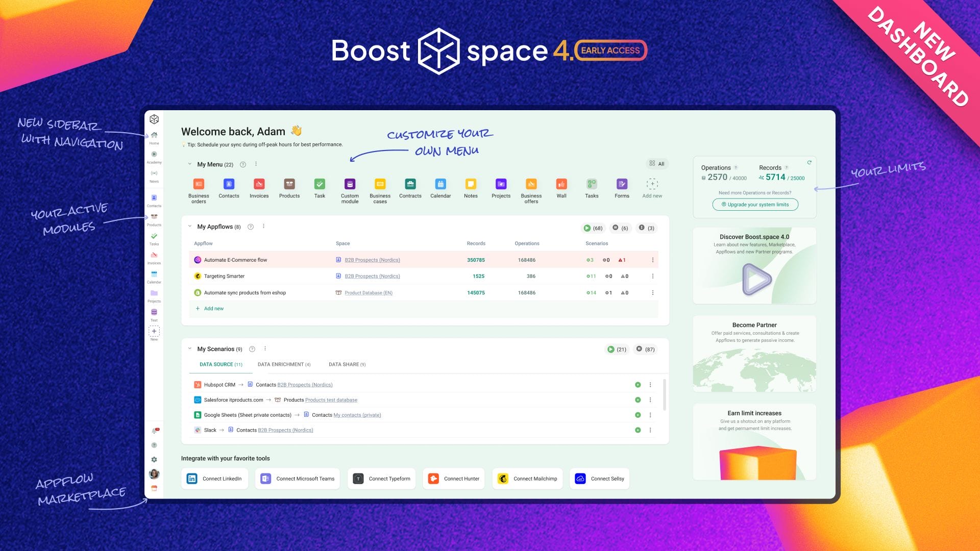The width and height of the screenshot is (980, 551).
Task: Open the Product Database (EN) link
Action: 368,293
